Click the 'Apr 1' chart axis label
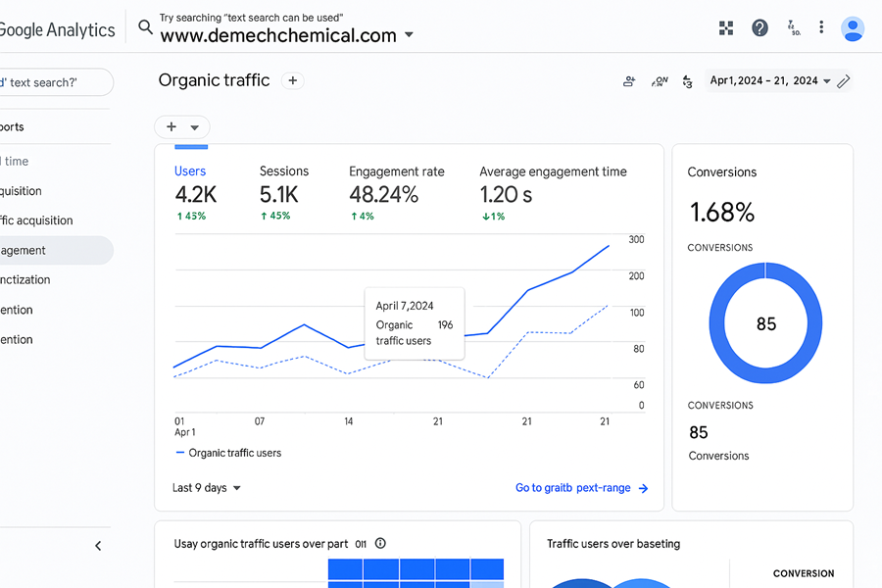 184,432
